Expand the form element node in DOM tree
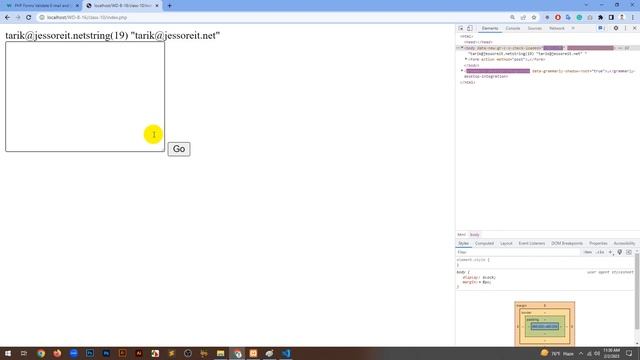Image resolution: width=640 pixels, height=360 pixels. [x=466, y=59]
